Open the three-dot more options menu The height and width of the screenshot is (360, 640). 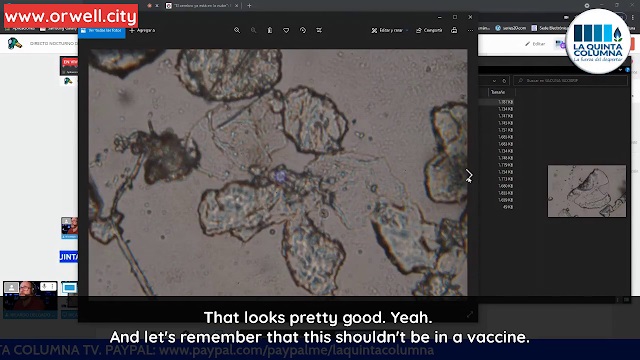470,30
